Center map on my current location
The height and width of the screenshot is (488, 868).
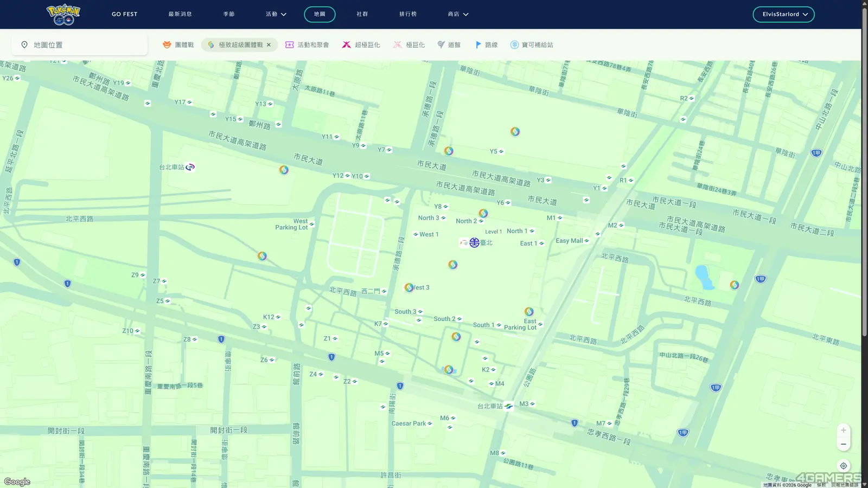pos(843,466)
